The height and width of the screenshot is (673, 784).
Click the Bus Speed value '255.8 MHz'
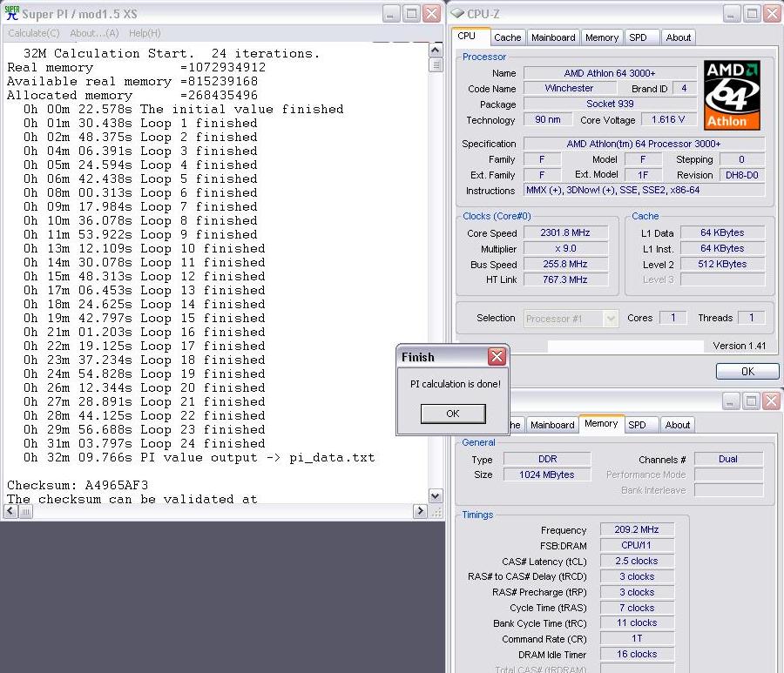click(565, 264)
